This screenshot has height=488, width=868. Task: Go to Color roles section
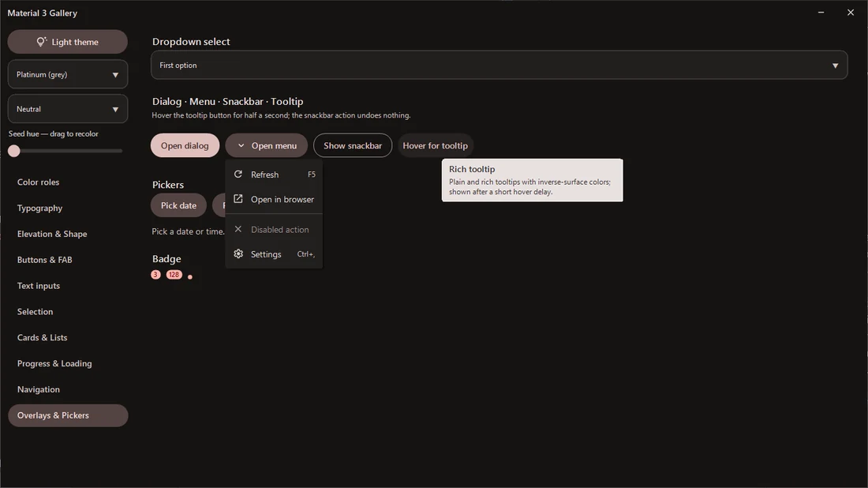click(x=68, y=182)
